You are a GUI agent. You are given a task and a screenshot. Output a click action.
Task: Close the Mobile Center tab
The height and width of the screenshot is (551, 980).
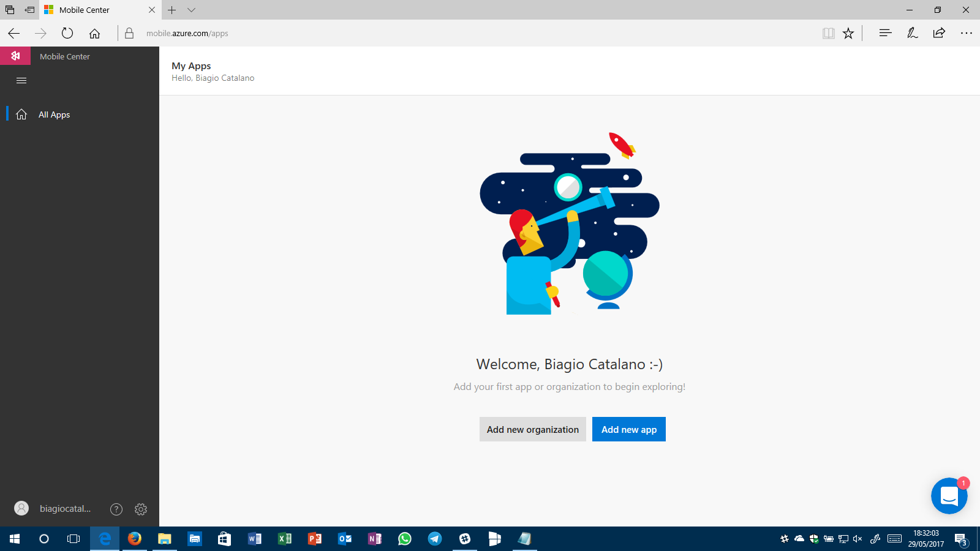[x=152, y=10]
